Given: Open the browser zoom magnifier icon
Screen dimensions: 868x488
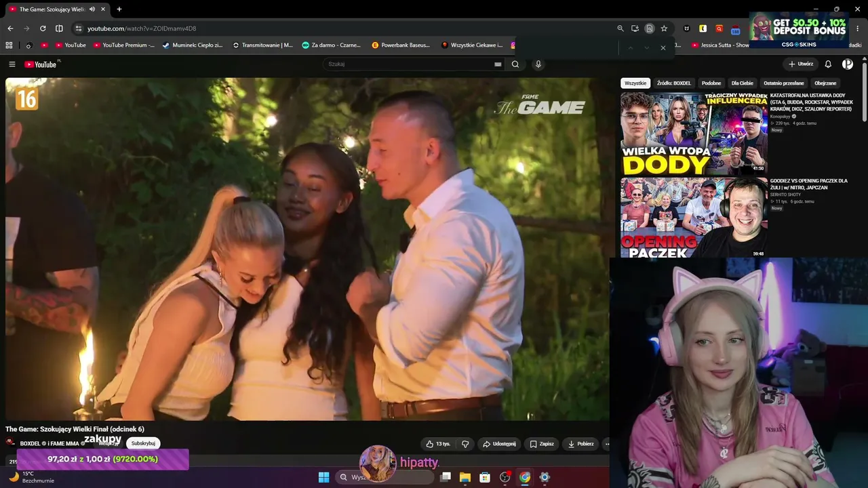Looking at the screenshot, I should coord(620,28).
